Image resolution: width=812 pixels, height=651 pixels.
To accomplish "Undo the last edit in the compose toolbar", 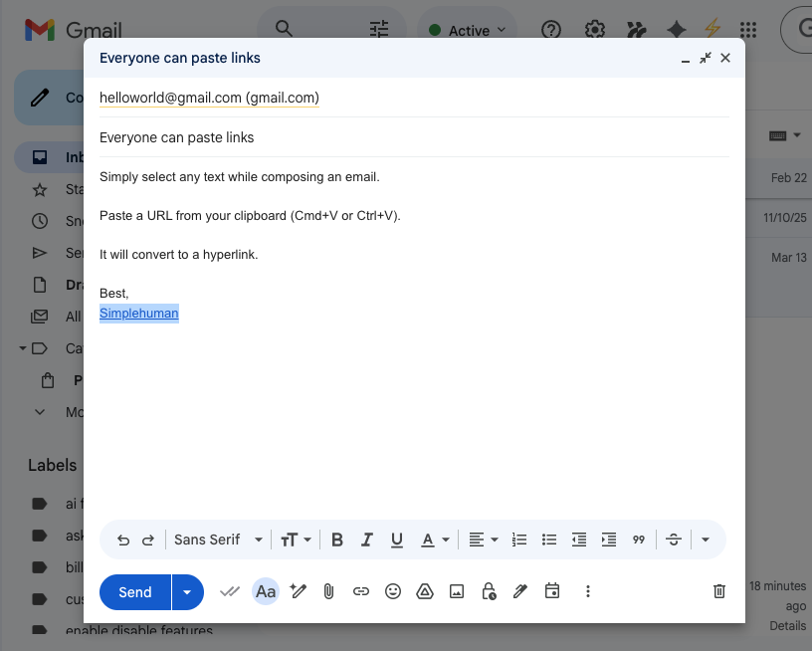I will pyautogui.click(x=121, y=539).
